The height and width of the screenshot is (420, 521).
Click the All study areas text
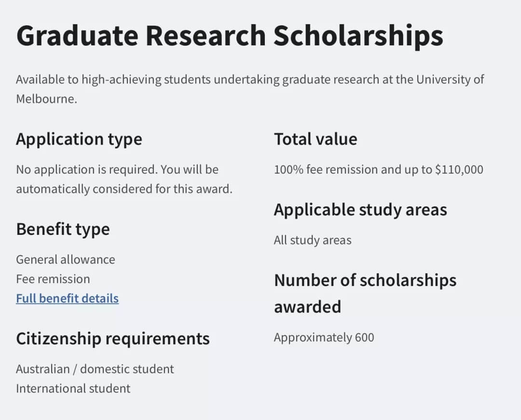click(x=313, y=240)
